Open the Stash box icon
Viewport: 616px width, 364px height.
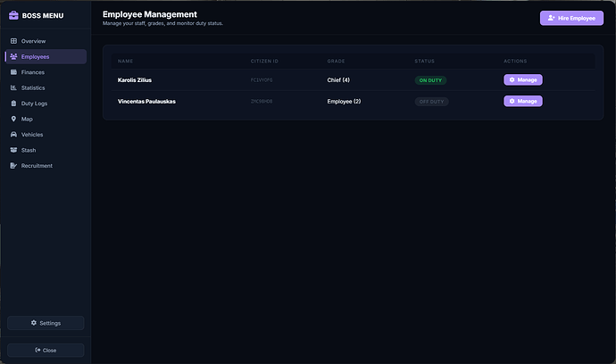(13, 150)
